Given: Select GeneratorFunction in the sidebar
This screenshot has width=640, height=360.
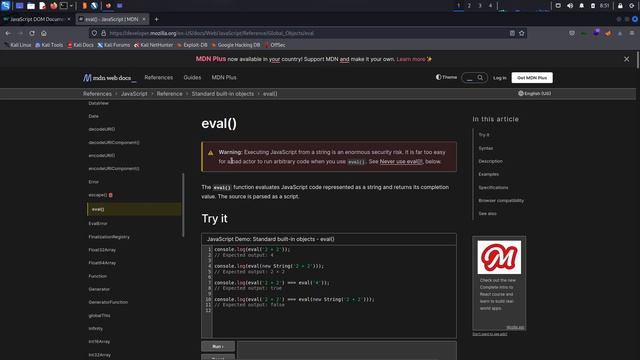Looking at the screenshot, I should [108, 302].
